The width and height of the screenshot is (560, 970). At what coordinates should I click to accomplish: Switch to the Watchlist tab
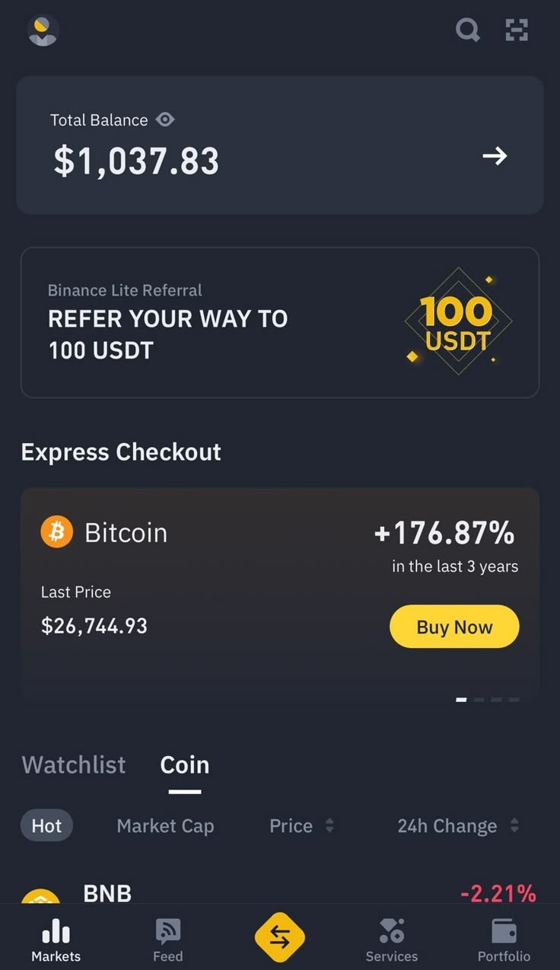point(74,764)
